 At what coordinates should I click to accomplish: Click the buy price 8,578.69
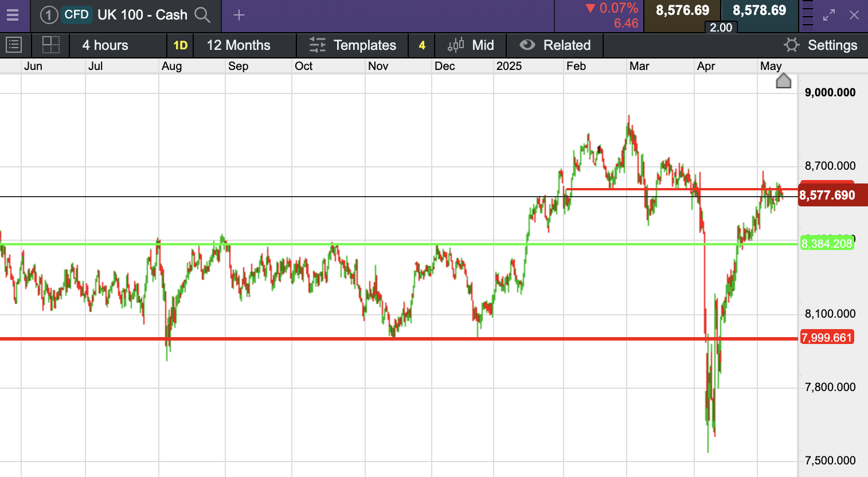click(759, 10)
